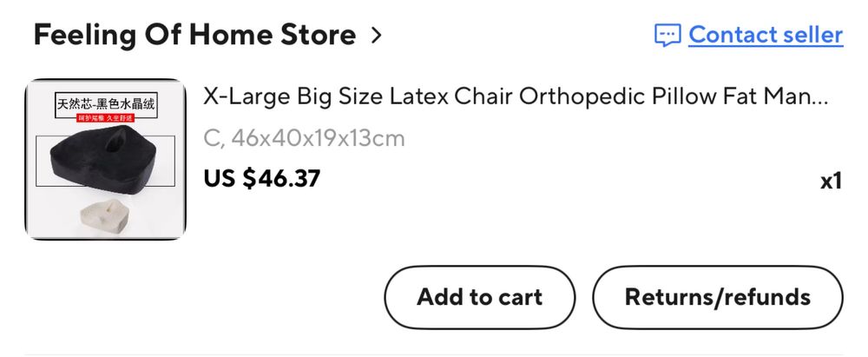Click the ellipsis ending the truncated title
The height and width of the screenshot is (357, 868).
(818, 96)
